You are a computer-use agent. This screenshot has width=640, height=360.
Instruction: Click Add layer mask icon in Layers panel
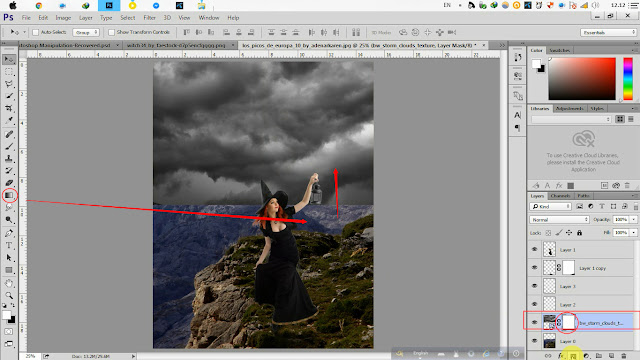[x=573, y=356]
